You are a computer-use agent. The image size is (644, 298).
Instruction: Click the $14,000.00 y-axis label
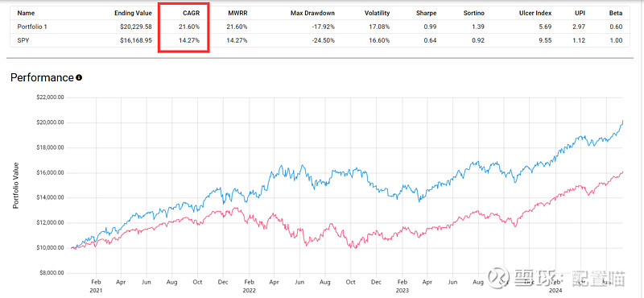click(51, 197)
